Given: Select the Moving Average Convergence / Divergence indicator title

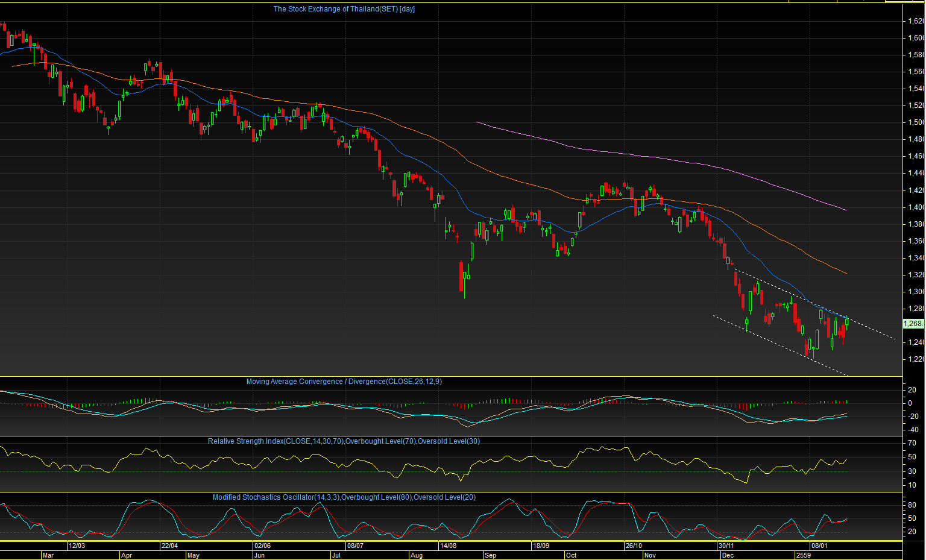Looking at the screenshot, I should [x=344, y=382].
